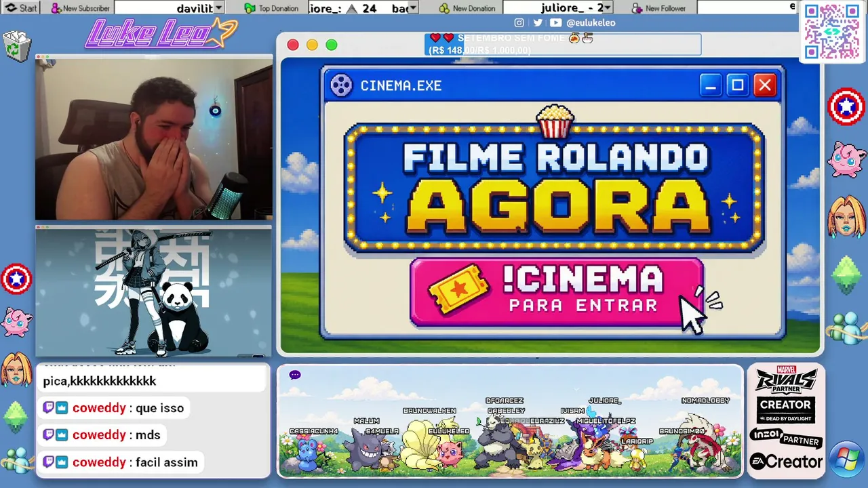The image size is (868, 488).
Task: Click the Captain America shield on the right edge
Action: [846, 106]
